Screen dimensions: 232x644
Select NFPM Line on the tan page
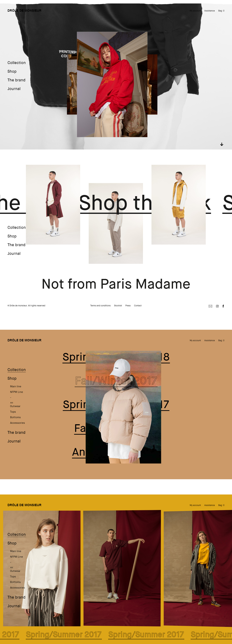(x=17, y=392)
